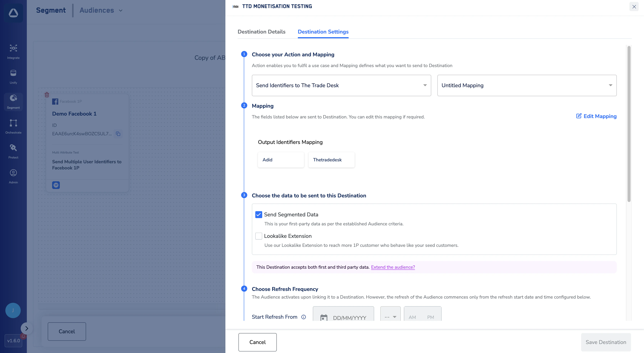Open the Untitled Mapping dropdown
The height and width of the screenshot is (353, 644).
pyautogui.click(x=527, y=85)
